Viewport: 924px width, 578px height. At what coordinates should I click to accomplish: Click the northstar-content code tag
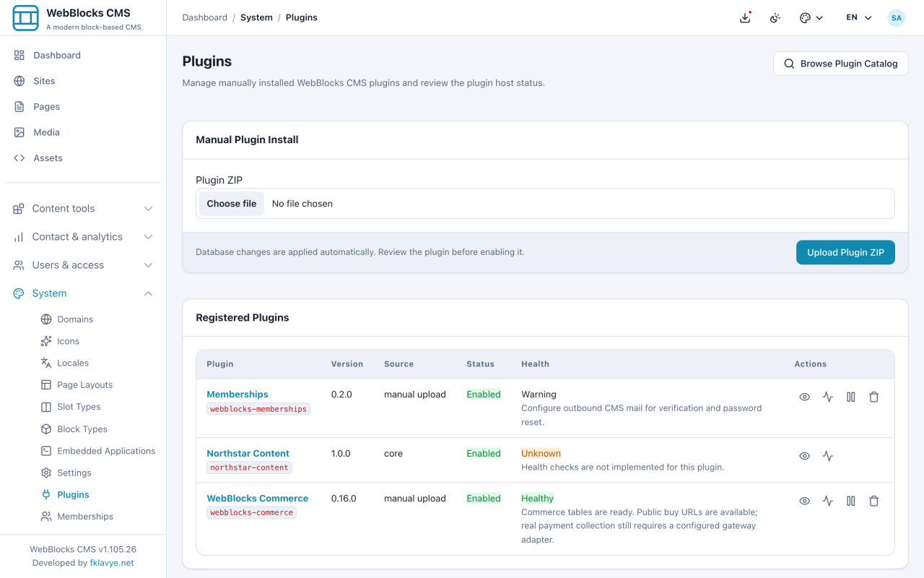tap(249, 467)
